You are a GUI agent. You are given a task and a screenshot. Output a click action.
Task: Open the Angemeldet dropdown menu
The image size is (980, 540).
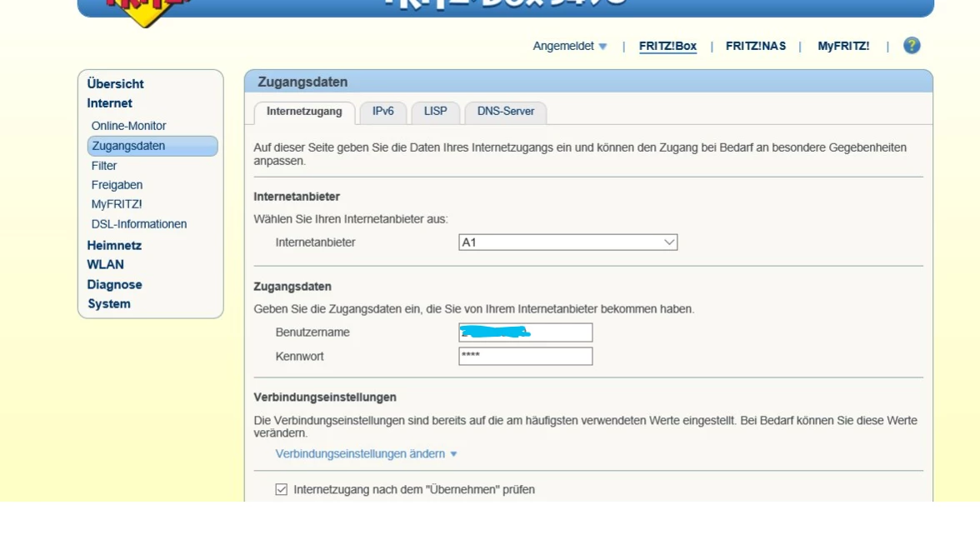point(569,47)
